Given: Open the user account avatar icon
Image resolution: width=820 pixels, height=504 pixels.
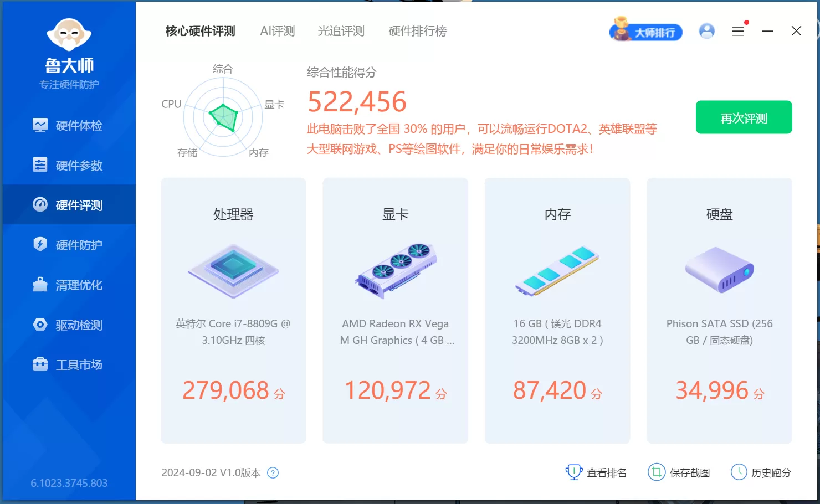Looking at the screenshot, I should pos(707,31).
